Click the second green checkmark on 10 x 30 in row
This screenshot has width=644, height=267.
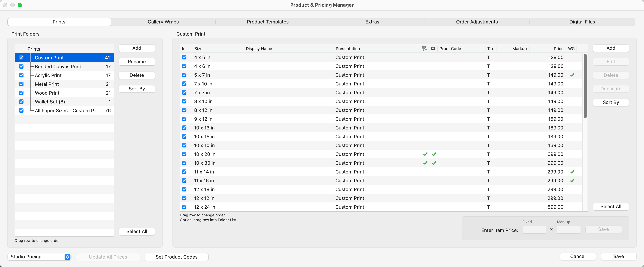tap(434, 163)
